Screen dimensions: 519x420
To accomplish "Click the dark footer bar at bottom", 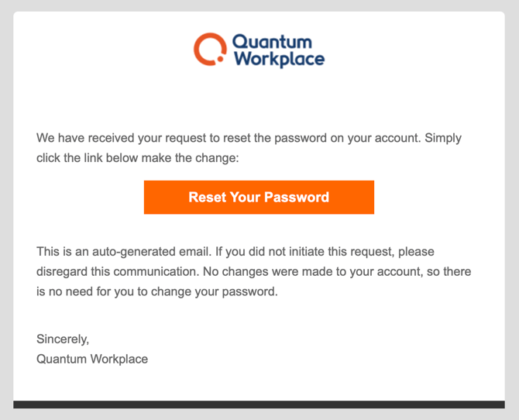I will 259,405.
